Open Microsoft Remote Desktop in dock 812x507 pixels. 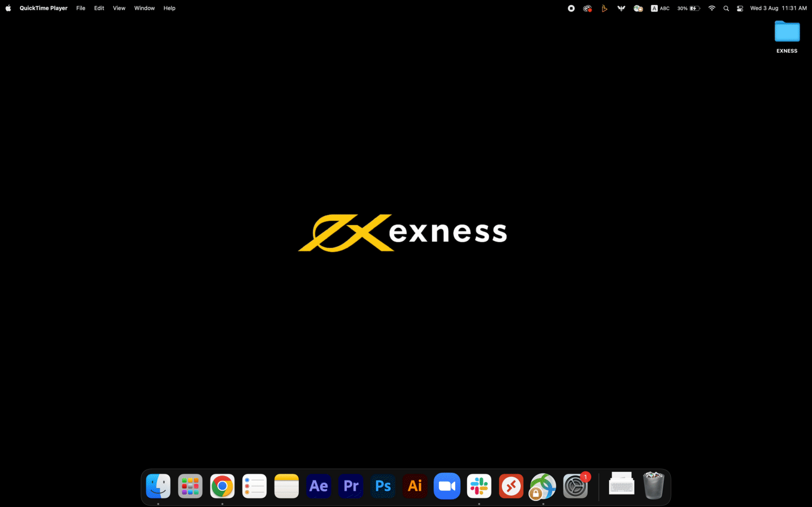click(511, 486)
